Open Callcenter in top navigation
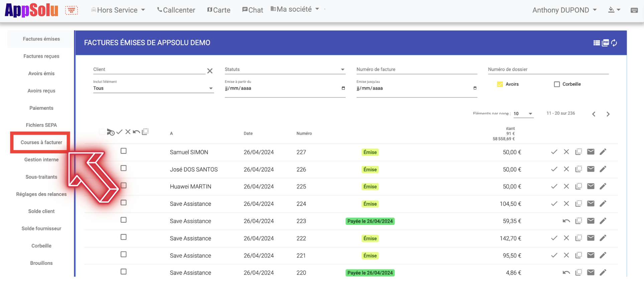This screenshot has width=644, height=290. (x=176, y=10)
